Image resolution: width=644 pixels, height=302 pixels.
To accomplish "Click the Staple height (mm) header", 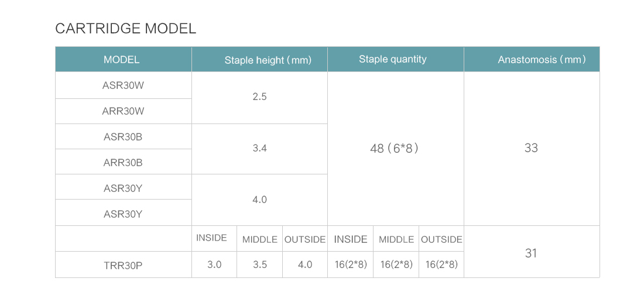I will tap(259, 60).
